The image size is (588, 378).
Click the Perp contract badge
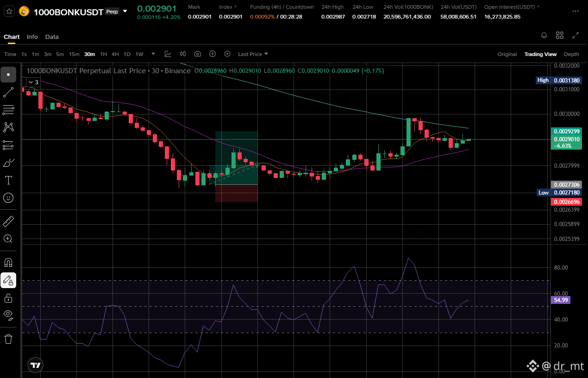[x=112, y=12]
